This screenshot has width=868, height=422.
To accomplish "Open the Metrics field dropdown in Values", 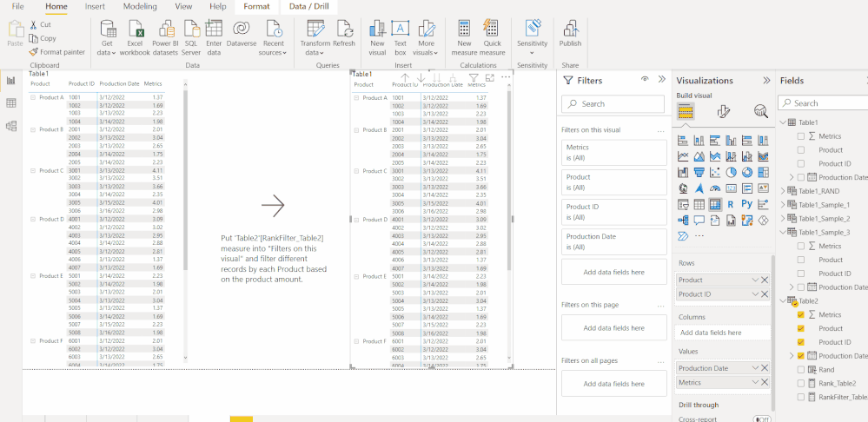I will click(x=755, y=383).
